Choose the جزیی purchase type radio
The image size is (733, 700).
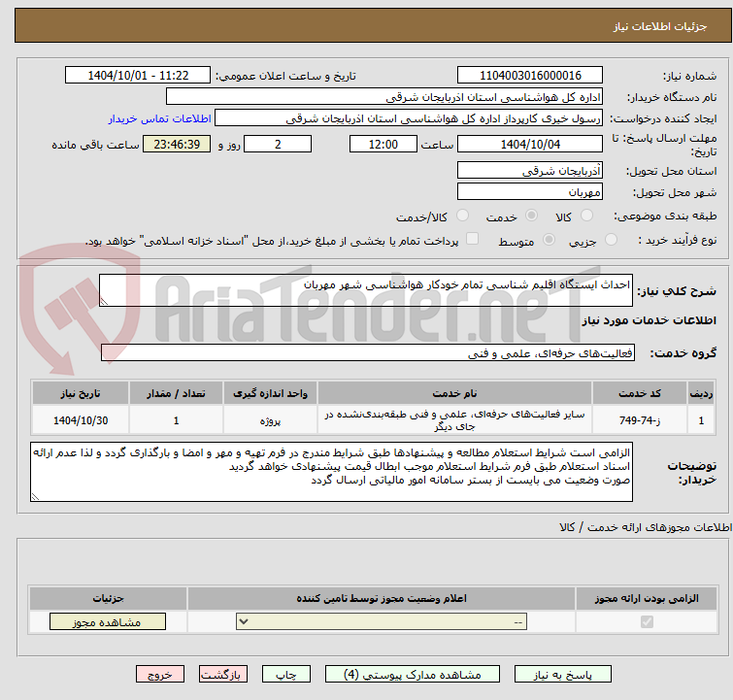click(x=611, y=240)
